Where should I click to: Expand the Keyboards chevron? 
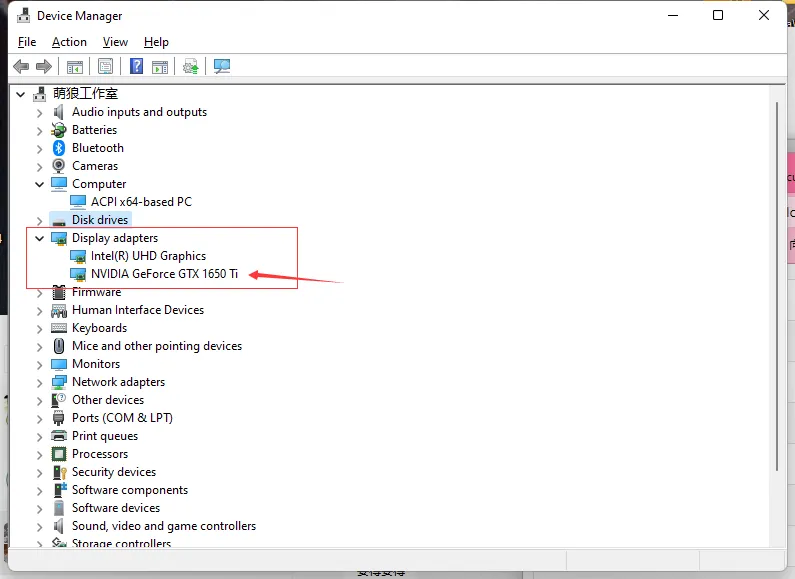[x=40, y=329]
